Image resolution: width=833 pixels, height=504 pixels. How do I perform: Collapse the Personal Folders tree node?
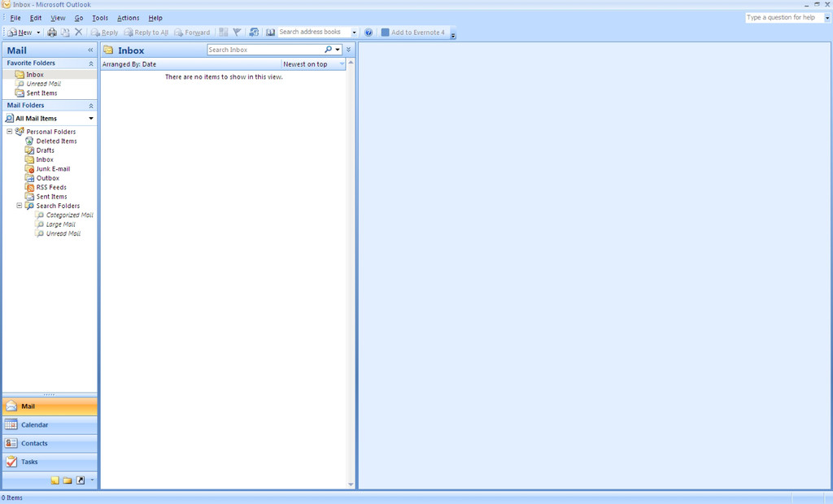point(9,131)
